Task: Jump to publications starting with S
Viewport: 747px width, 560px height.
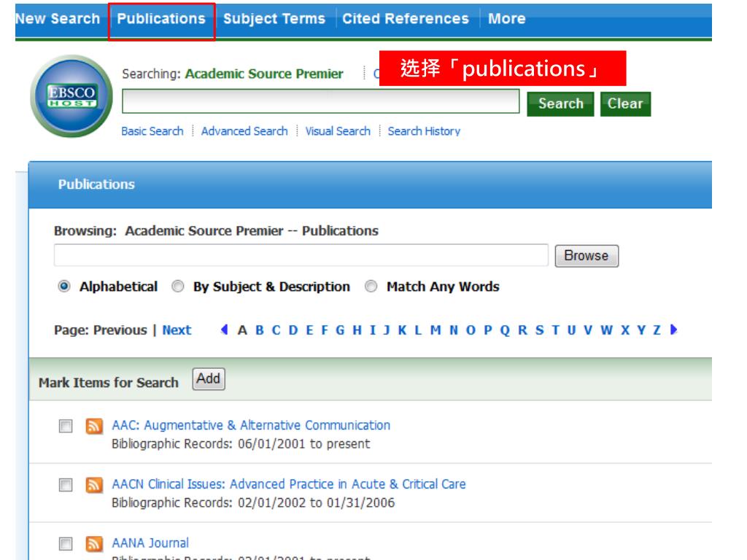Action: (x=539, y=330)
